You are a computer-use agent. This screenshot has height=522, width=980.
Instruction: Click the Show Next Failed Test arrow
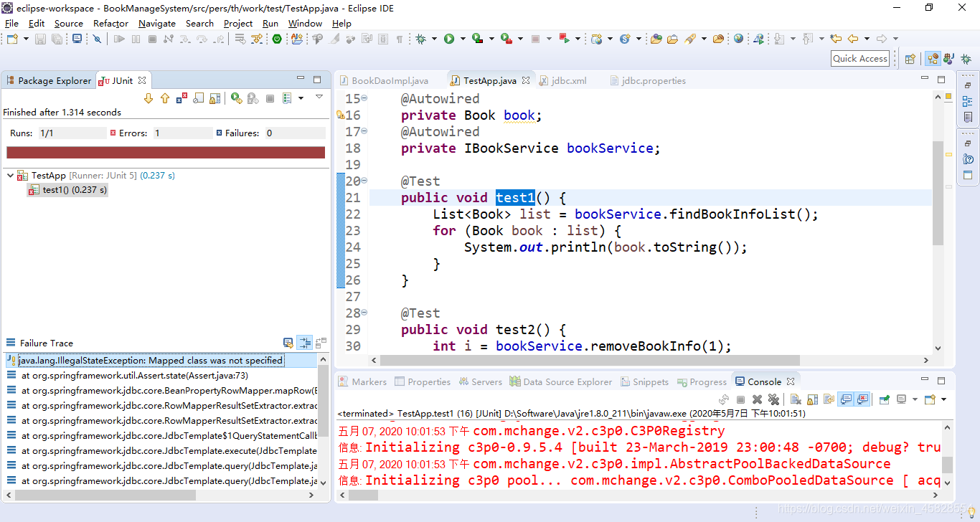[149, 98]
